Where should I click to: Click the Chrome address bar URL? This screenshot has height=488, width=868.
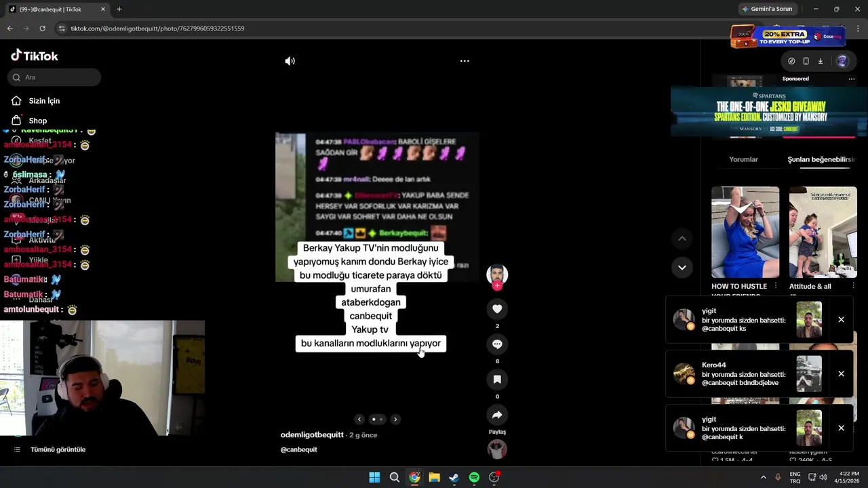coord(157,28)
